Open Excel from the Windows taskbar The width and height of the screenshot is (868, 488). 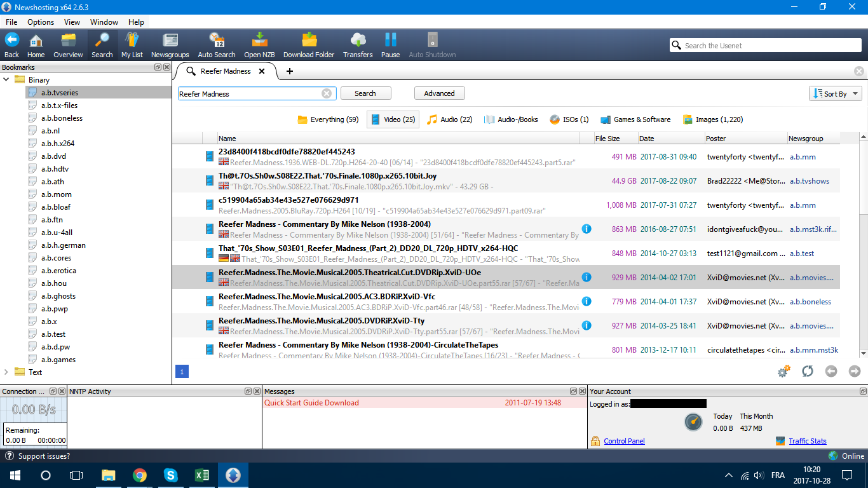tap(202, 475)
